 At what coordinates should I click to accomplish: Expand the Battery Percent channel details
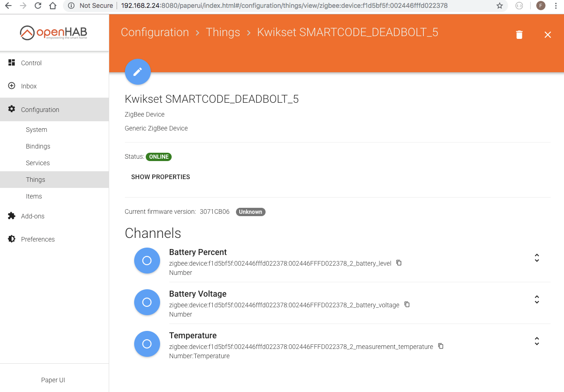[x=537, y=258]
